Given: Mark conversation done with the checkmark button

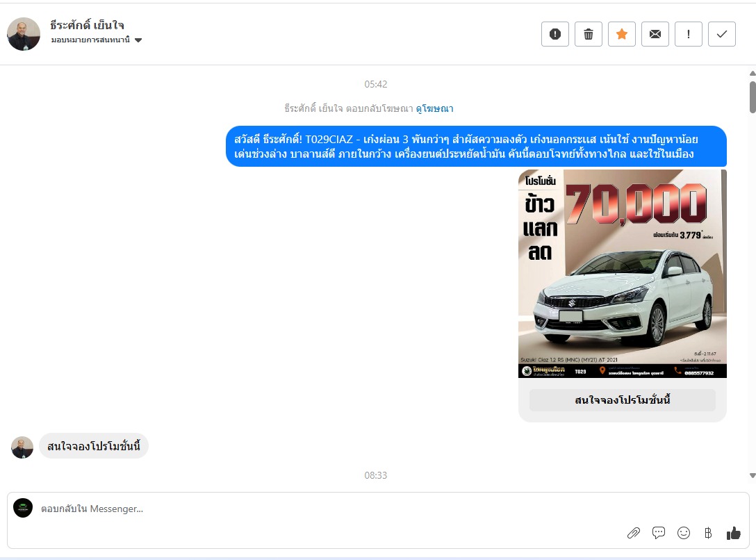Looking at the screenshot, I should point(722,34).
